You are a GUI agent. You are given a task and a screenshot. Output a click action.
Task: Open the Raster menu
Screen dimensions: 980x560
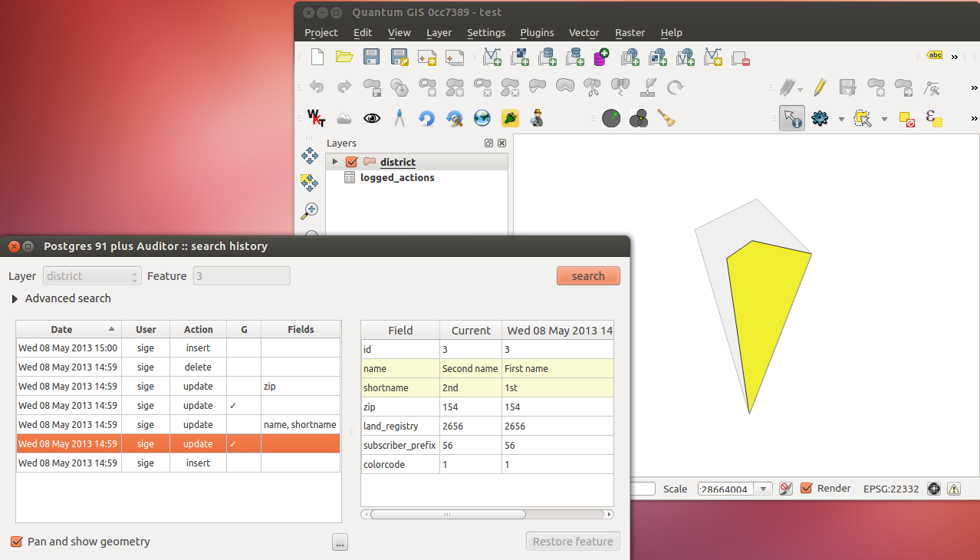(630, 32)
